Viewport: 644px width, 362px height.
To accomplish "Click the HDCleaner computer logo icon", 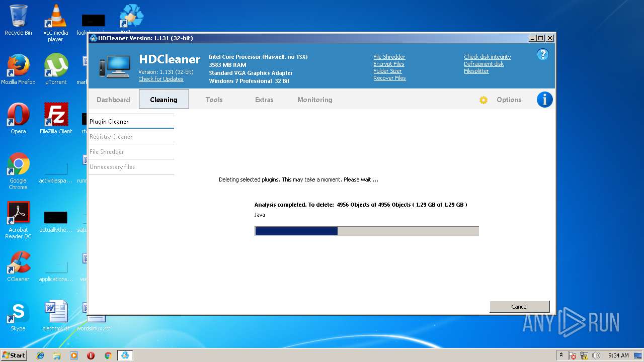I will coord(115,67).
